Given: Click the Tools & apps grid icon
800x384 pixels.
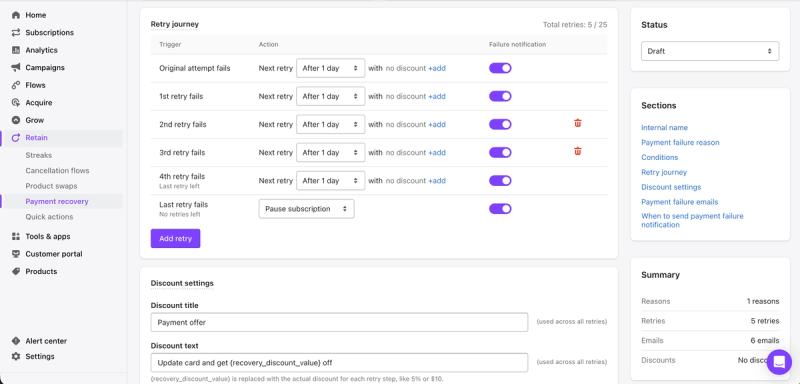Looking at the screenshot, I should pyautogui.click(x=16, y=237).
